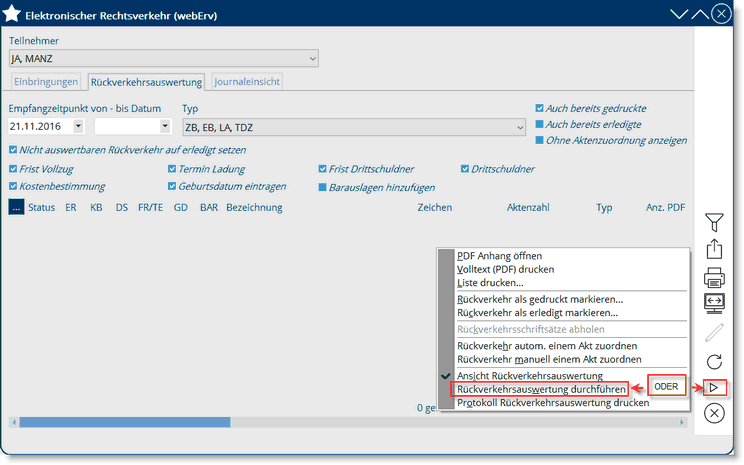The height and width of the screenshot is (465, 744).
Task: Select the Rückverkehrsauswertung tab
Action: 146,82
